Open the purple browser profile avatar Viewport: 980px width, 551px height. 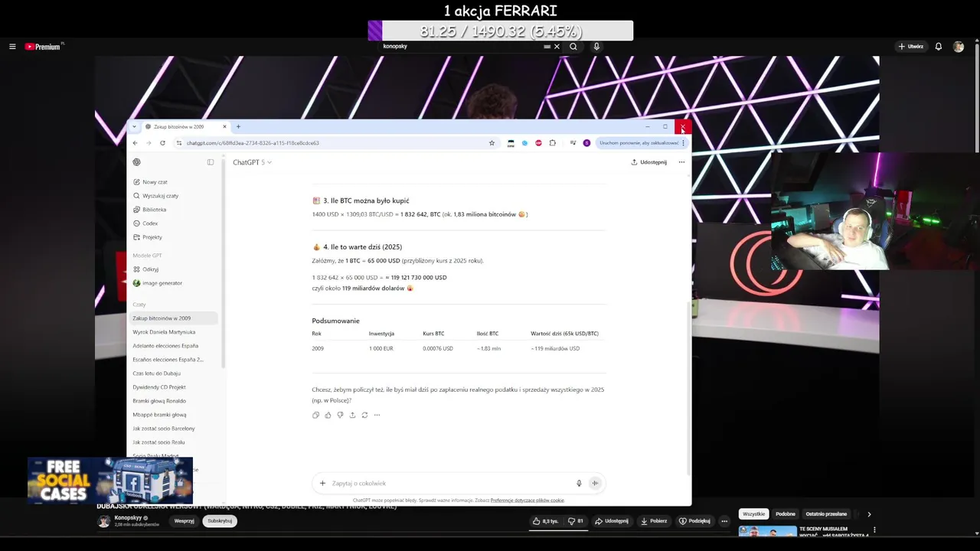[x=586, y=143]
